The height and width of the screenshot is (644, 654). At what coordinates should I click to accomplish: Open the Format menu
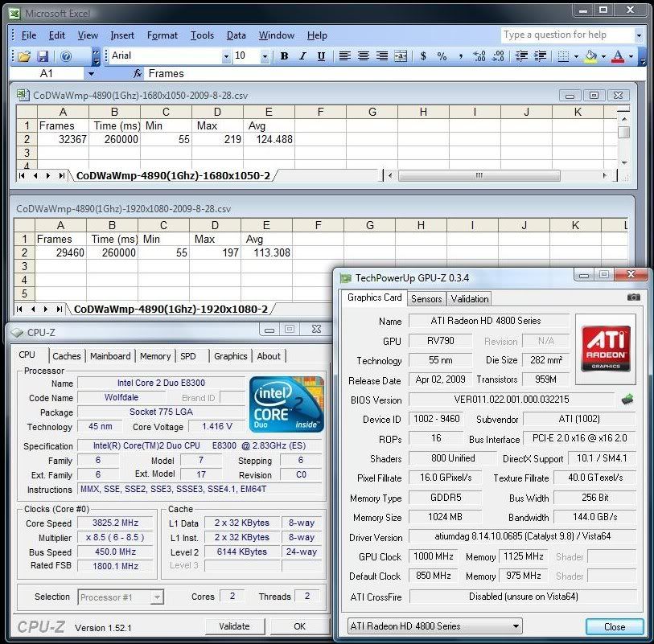pyautogui.click(x=162, y=35)
